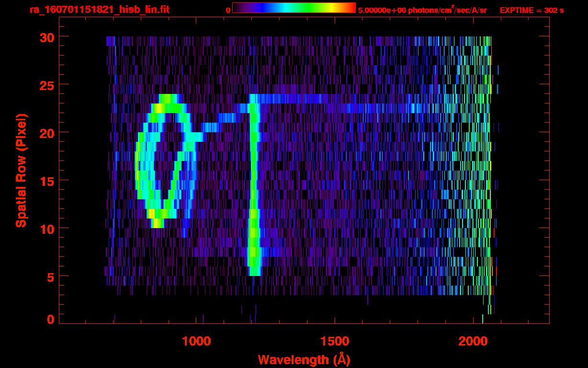Click the y-axis tick label 10

coord(47,229)
